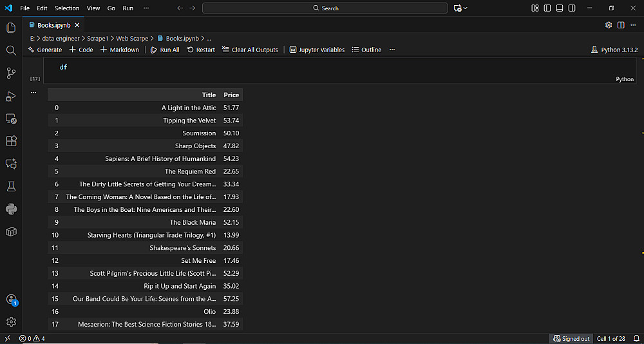Split the editor to the right

click(x=621, y=25)
